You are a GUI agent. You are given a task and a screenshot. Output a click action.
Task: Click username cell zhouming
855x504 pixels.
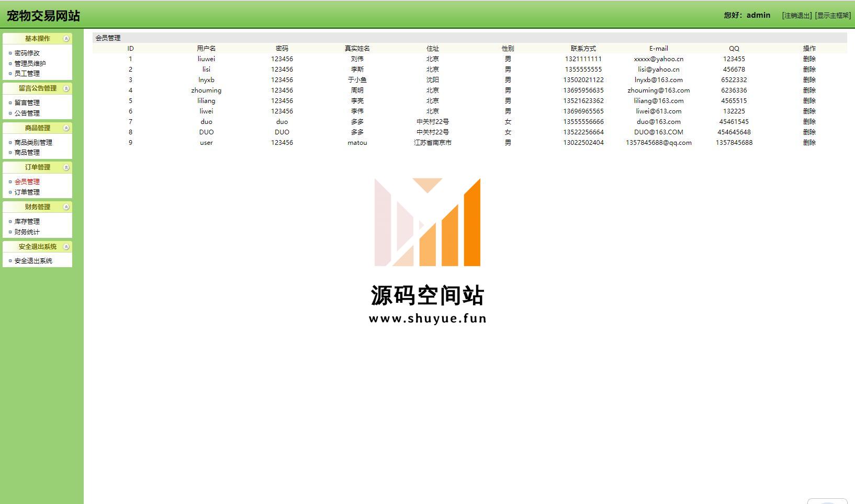click(x=206, y=90)
